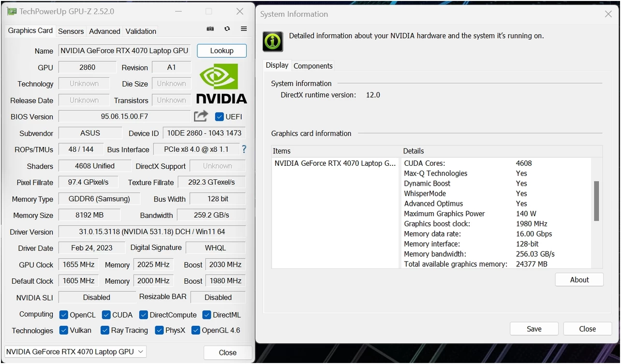621x364 pixels.
Task: Click the Memory Type field GDDR6 (Samsung)
Action: pyautogui.click(x=99, y=199)
